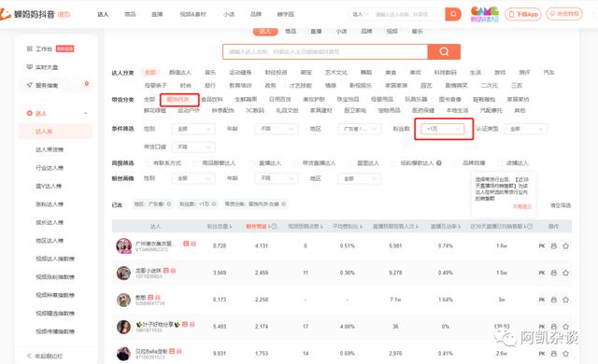This screenshot has width=598, height=364.
Task: Click the person icon in the 8,728 row
Action: click(x=554, y=246)
